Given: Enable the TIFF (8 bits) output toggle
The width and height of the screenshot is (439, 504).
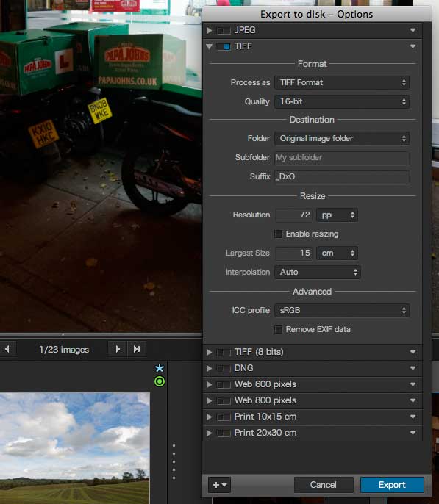Looking at the screenshot, I should 224,353.
